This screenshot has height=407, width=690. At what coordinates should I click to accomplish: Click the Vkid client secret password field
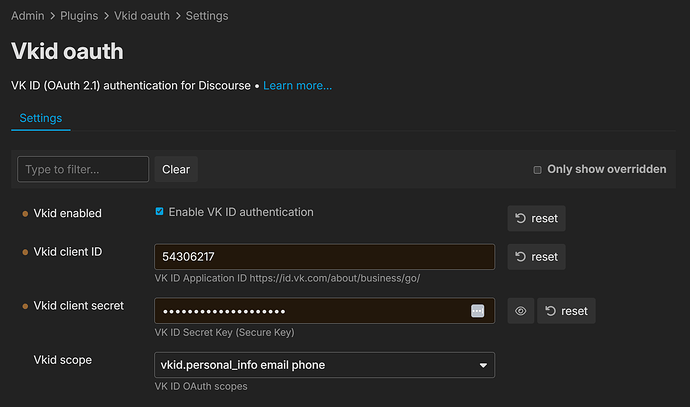(x=325, y=311)
